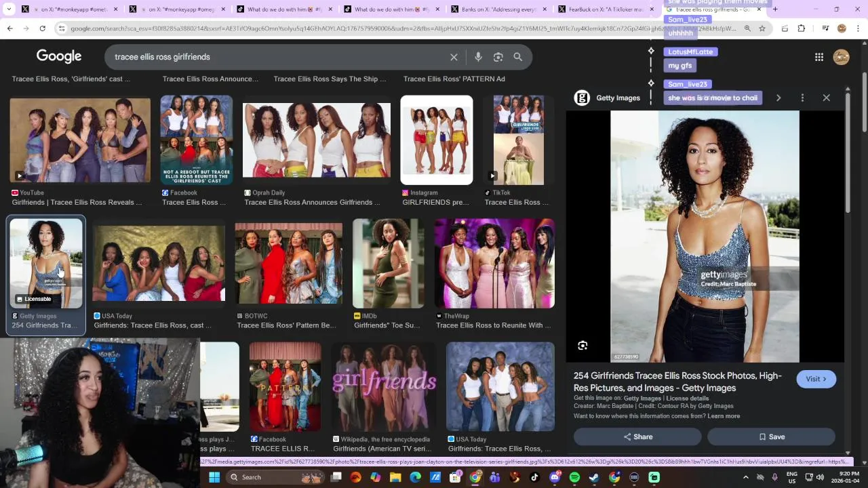Open Windows Start menu
Screen dimensions: 868x488
[214, 477]
